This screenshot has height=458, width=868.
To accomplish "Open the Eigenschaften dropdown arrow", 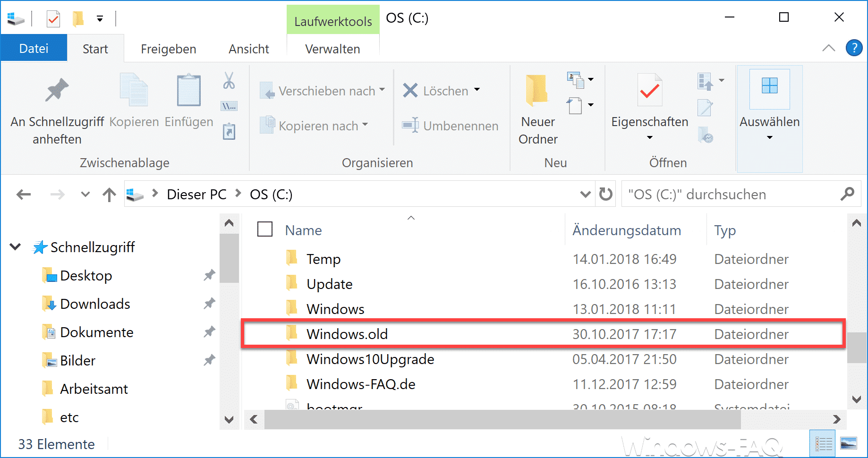I will click(650, 137).
